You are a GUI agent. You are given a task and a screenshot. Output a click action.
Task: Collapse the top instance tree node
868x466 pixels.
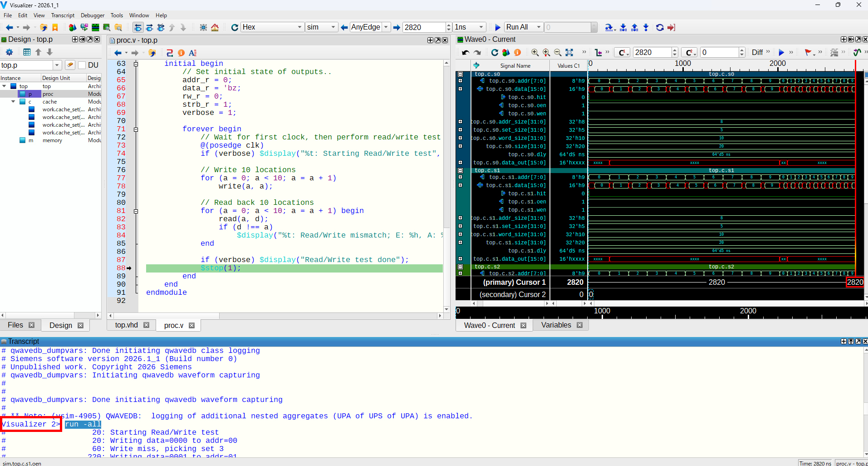[4, 86]
